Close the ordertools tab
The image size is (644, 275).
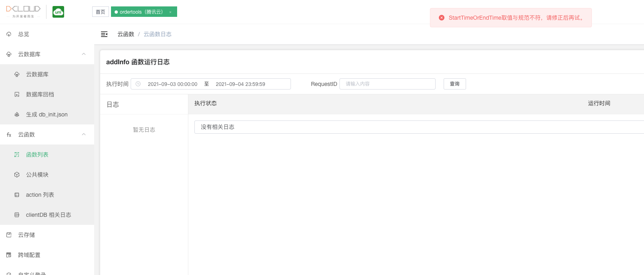coord(170,12)
